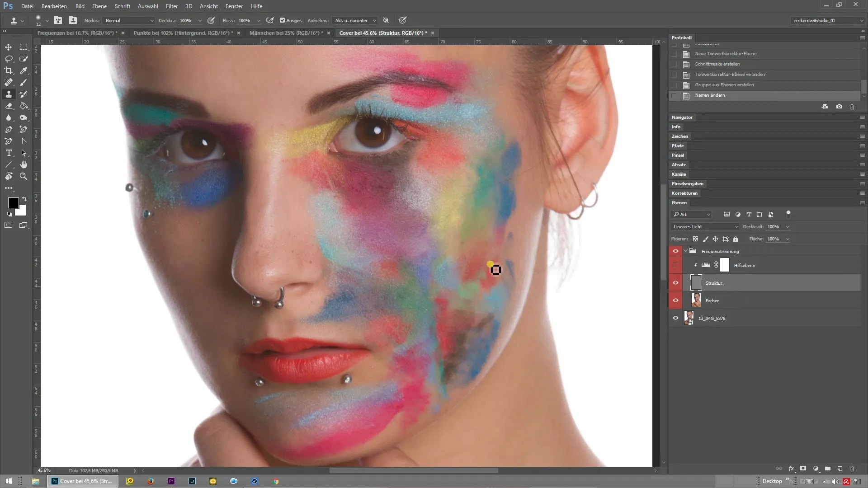Create new snapshot camera icon in Protokoll

(x=839, y=107)
